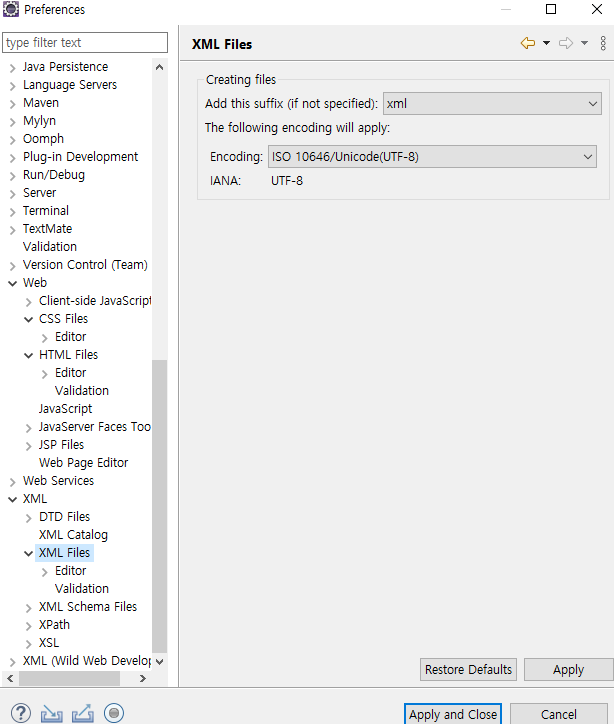This screenshot has width=614, height=724.
Task: Expand XML (Wild Web Developer) node
Action: (x=12, y=662)
